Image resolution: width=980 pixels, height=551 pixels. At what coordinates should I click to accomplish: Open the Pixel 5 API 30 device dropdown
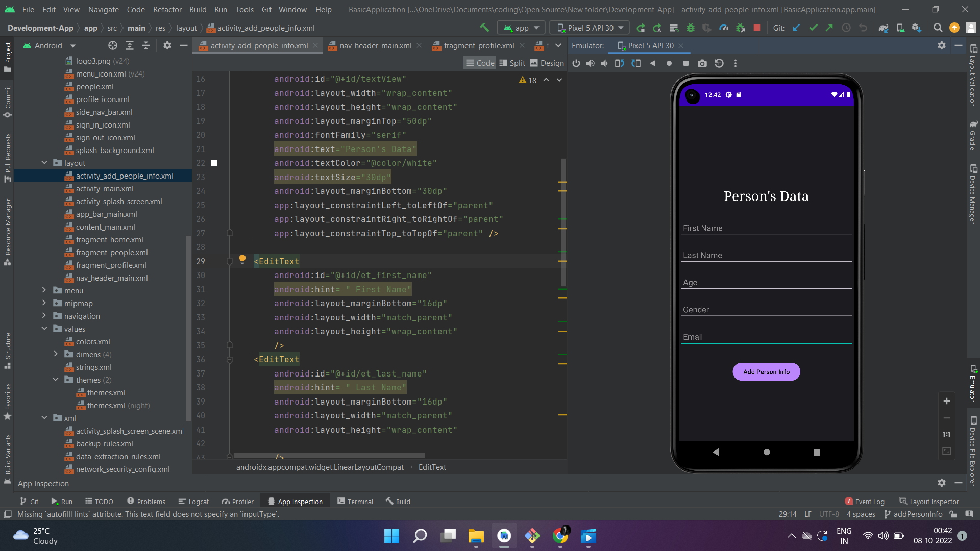pos(590,28)
